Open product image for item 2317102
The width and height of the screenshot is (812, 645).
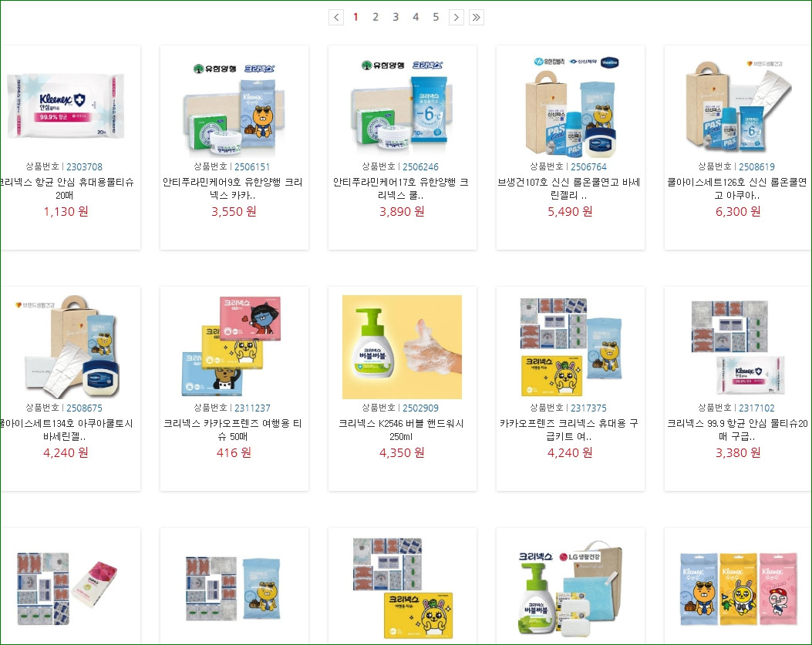tap(738, 347)
